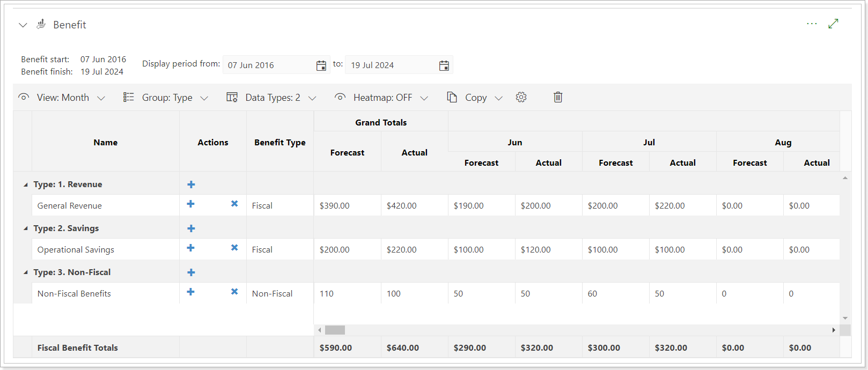This screenshot has height=370, width=868.
Task: Click the Actions column header
Action: click(213, 142)
